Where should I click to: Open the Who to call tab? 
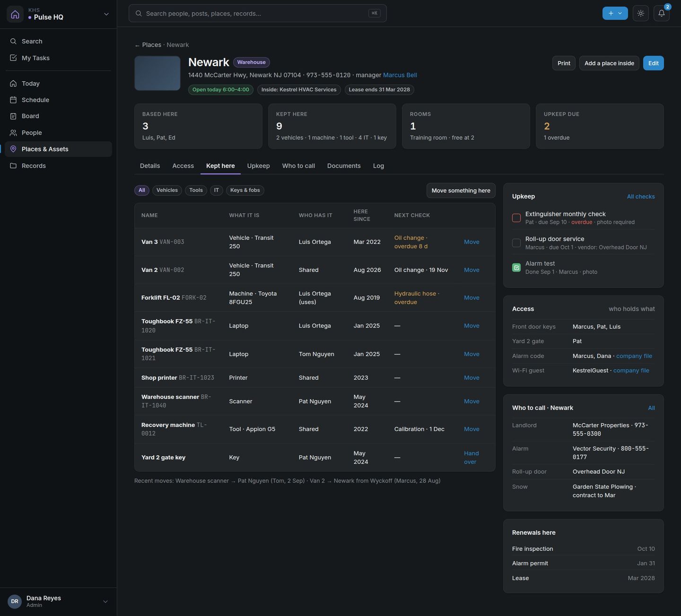click(298, 165)
